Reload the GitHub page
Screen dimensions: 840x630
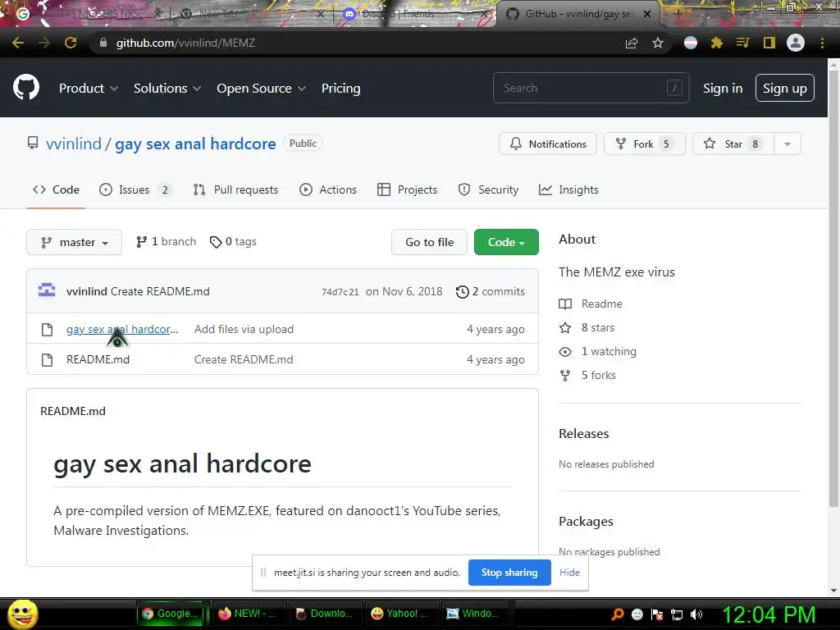click(x=71, y=43)
